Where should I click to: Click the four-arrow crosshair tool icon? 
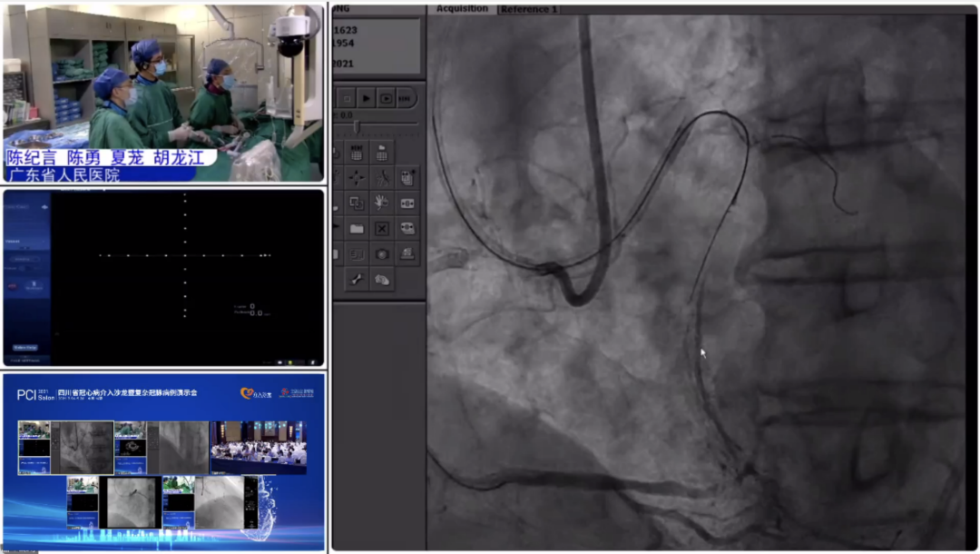click(x=357, y=178)
